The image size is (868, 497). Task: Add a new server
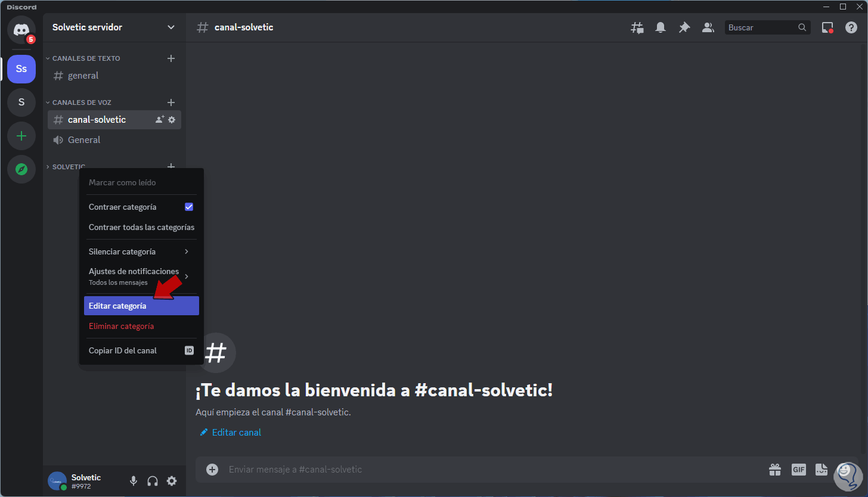[x=21, y=136]
